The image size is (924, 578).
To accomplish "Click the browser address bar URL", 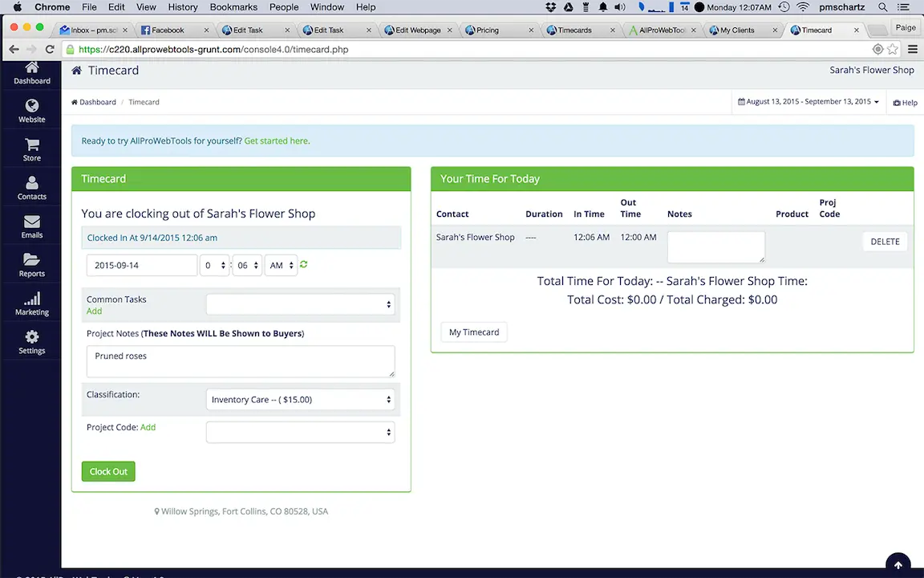I will pyautogui.click(x=213, y=50).
